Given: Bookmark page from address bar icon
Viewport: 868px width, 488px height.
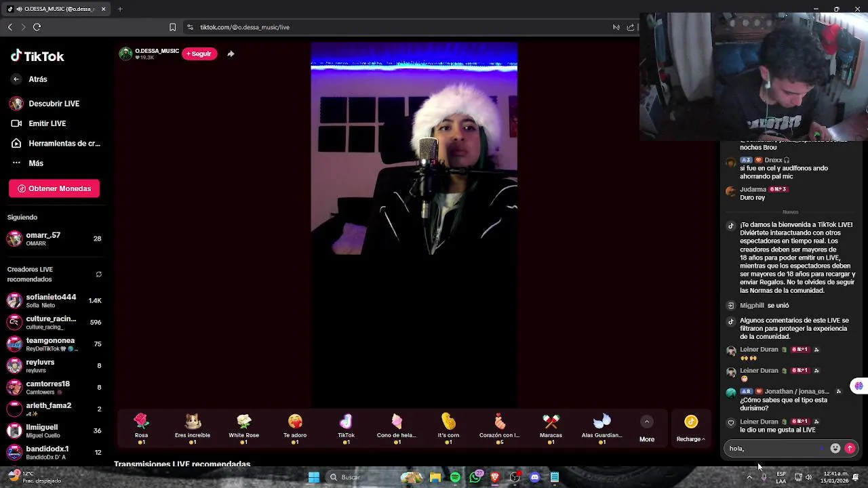Looking at the screenshot, I should pos(172,27).
